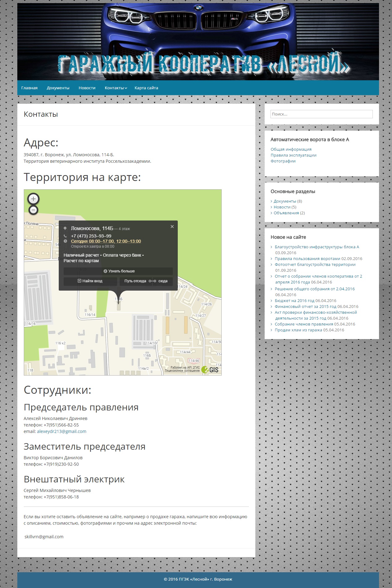Image resolution: width=392 pixels, height=588 pixels.
Task: Go to the Главная page
Action: (29, 88)
